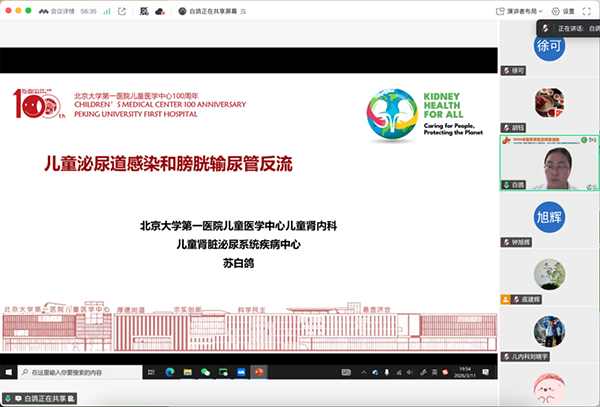
Task: Open the 白鸽正在共享屏幕 sharing options icon
Action: click(243, 11)
